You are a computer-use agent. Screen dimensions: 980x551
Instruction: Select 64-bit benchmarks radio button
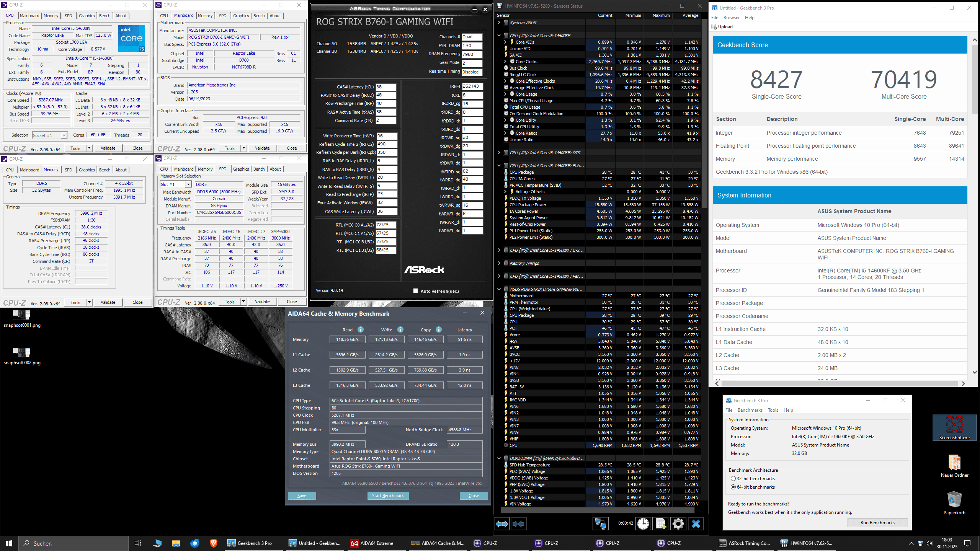point(733,487)
